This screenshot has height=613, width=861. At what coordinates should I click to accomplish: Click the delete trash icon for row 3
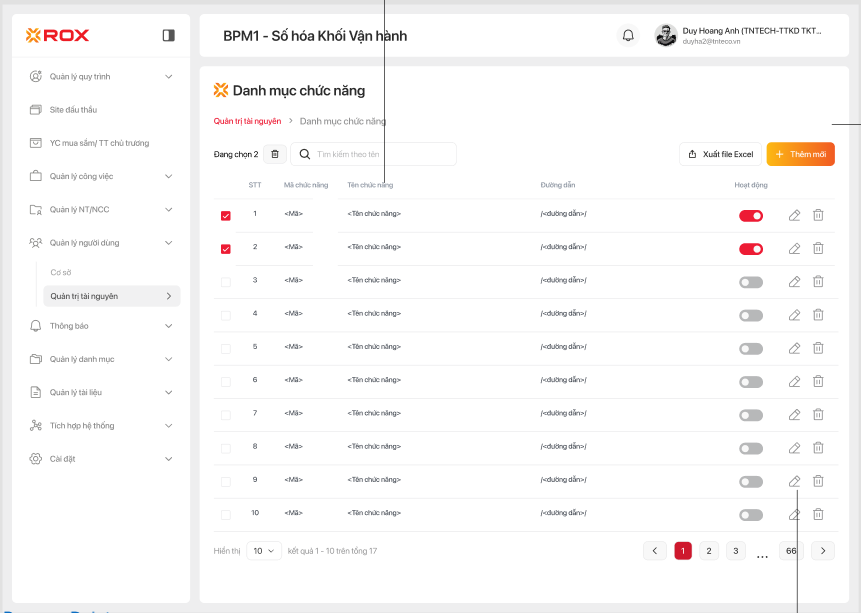click(818, 282)
